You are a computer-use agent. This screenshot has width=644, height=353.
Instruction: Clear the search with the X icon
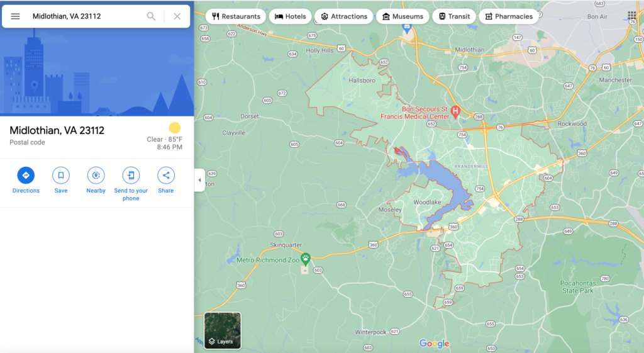tap(177, 16)
